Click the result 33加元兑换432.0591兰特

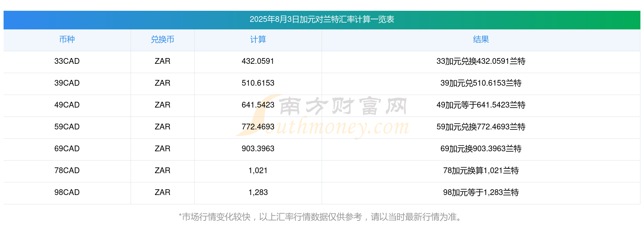(481, 61)
